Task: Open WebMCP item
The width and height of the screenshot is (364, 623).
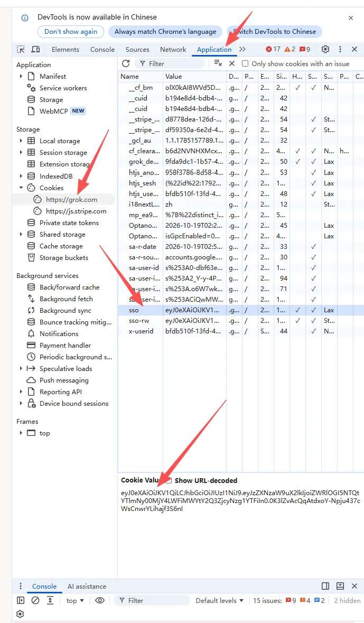Action: [x=54, y=111]
